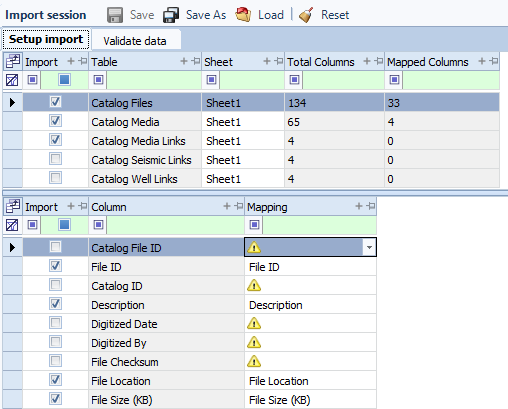Toggle the Import filter checkbox in the tables grid
Screen dimensions: 508x409
point(64,80)
